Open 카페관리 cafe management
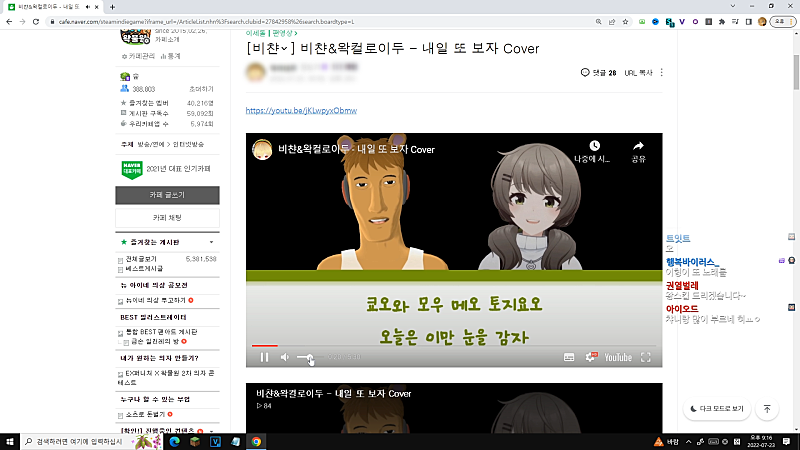Viewport: 800px width, 450px height. click(138, 56)
